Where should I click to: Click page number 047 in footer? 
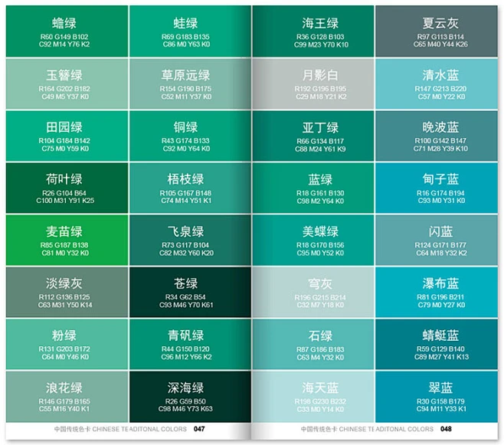(198, 430)
